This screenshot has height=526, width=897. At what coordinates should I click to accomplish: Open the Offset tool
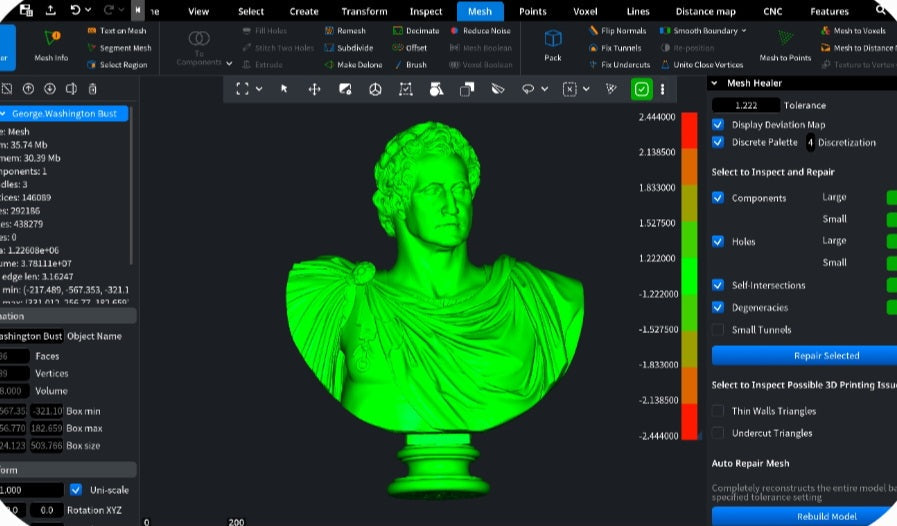tap(410, 48)
